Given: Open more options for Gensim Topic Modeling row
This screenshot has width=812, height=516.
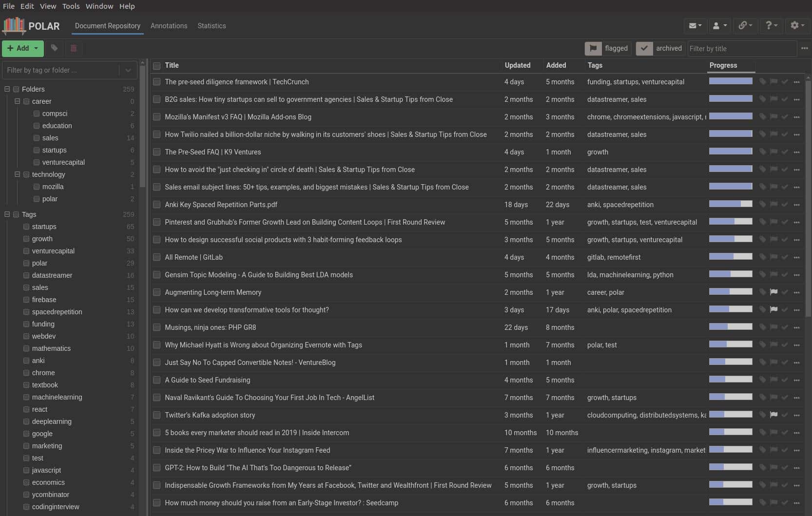Looking at the screenshot, I should 796,275.
